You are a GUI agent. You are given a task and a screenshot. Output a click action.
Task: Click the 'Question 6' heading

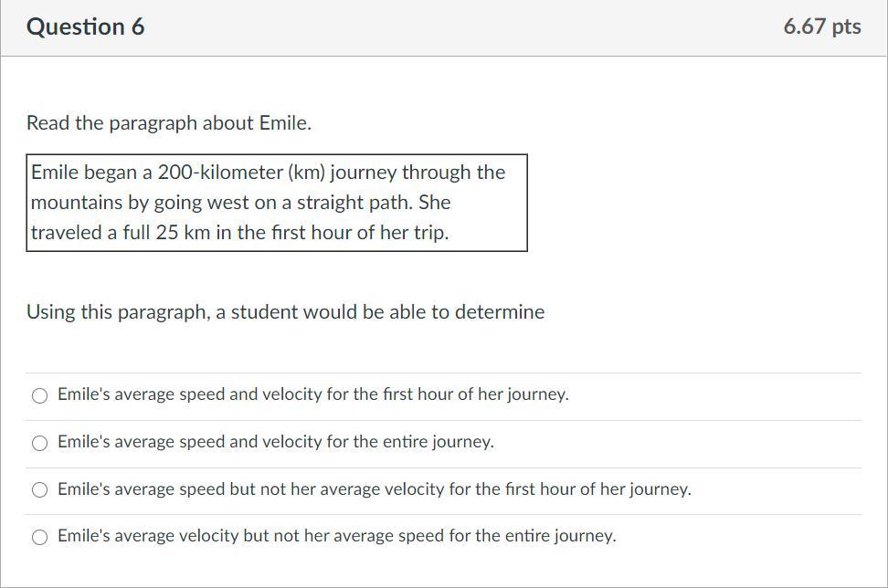click(85, 26)
